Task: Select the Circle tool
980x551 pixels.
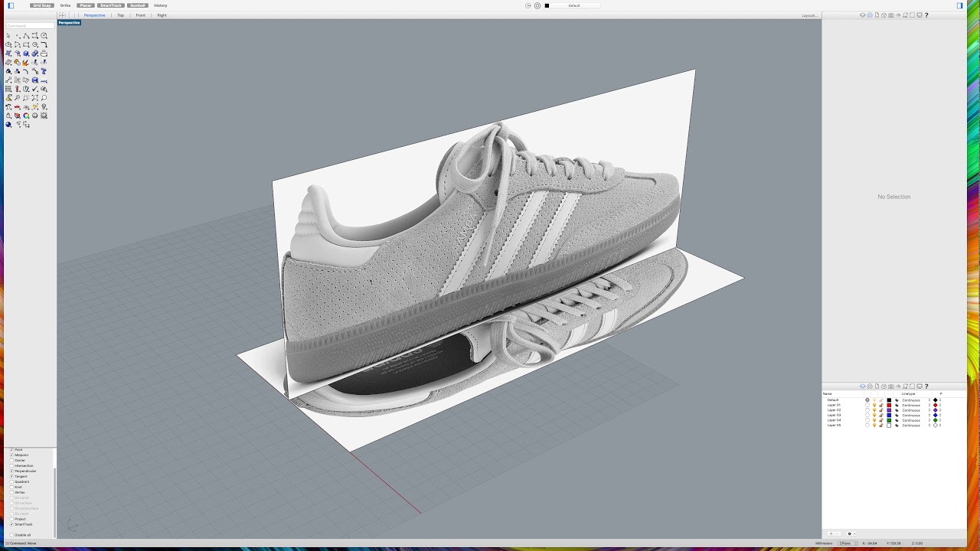Action: [x=44, y=35]
